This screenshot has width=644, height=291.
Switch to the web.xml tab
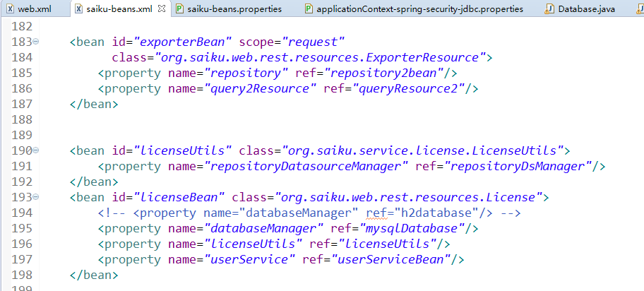tap(35, 8)
